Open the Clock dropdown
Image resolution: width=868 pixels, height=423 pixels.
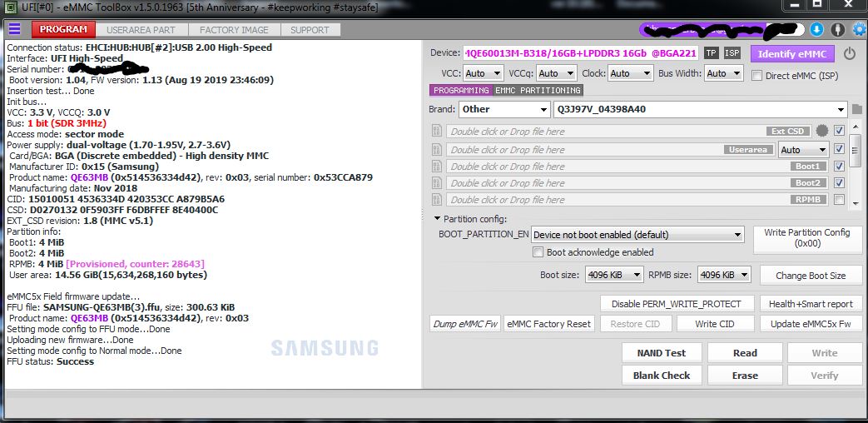631,73
